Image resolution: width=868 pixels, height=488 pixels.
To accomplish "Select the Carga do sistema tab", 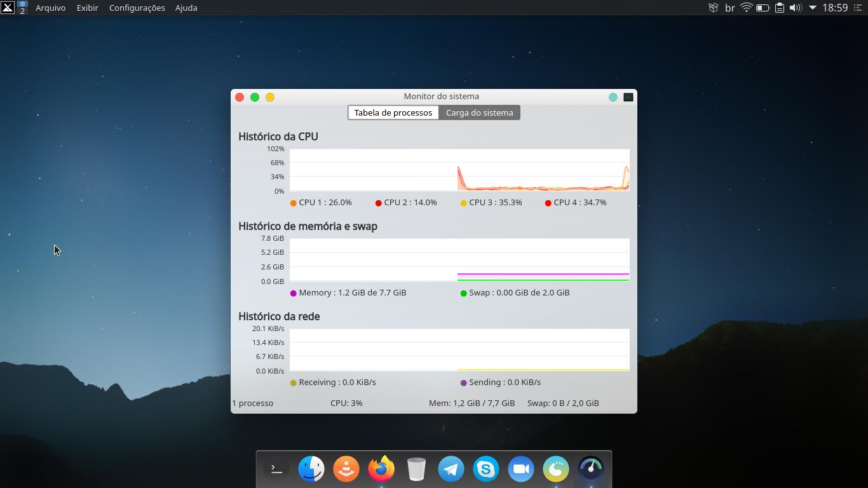I will click(x=479, y=112).
